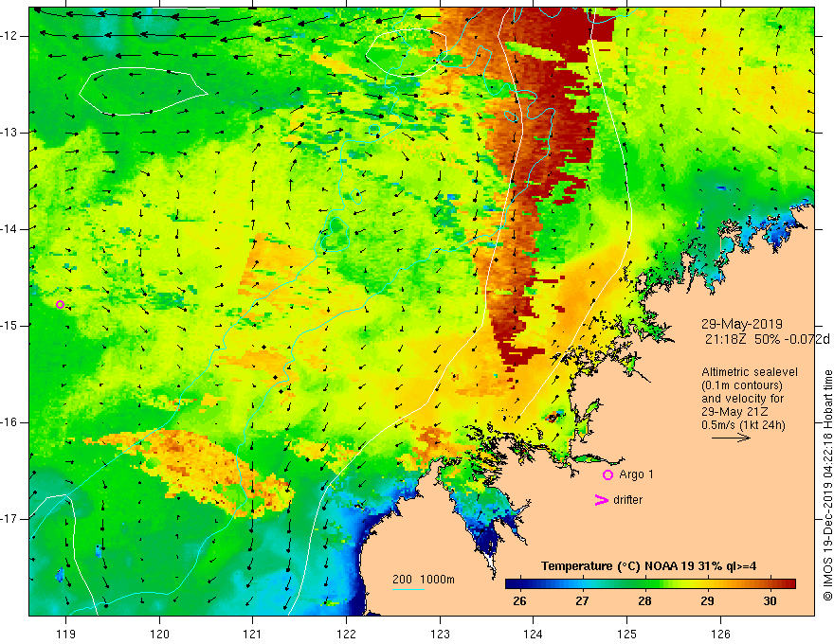834x644 pixels.
Task: Click the 'drifter' legend label
Action: 627,500
